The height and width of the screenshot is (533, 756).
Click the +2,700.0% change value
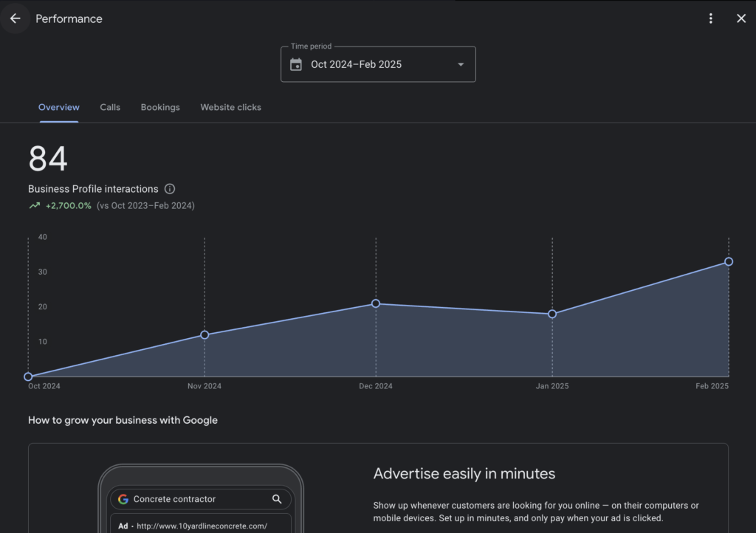coord(69,206)
